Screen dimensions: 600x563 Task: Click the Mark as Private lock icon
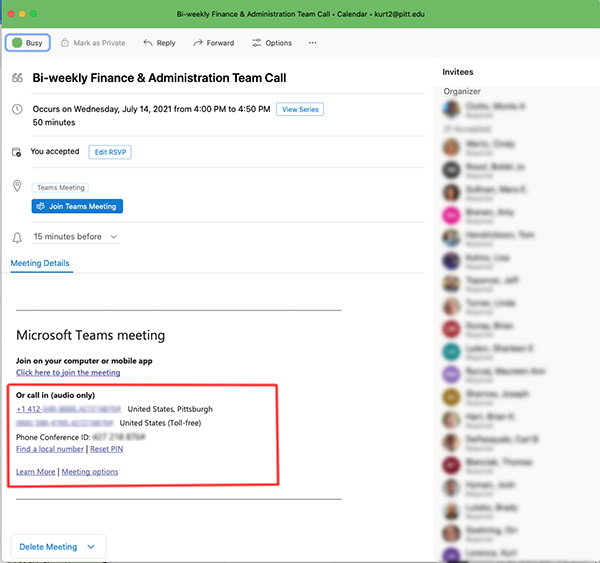pyautogui.click(x=65, y=42)
